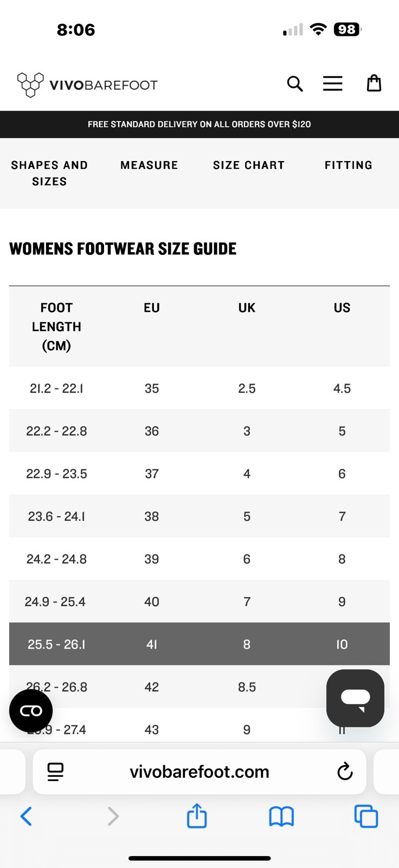Tap the free standard delivery banner

tap(200, 124)
